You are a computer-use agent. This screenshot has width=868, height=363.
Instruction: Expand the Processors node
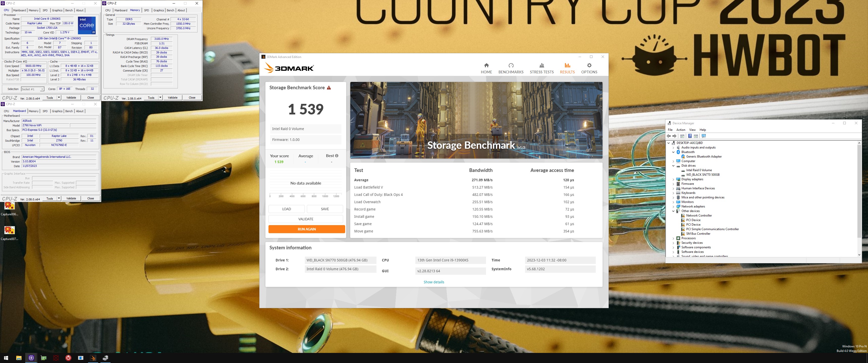coord(673,238)
